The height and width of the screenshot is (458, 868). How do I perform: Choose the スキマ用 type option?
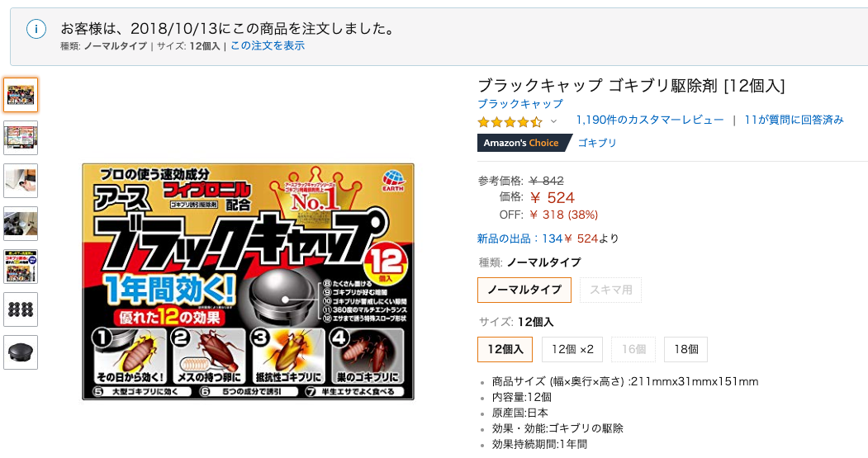(x=610, y=290)
